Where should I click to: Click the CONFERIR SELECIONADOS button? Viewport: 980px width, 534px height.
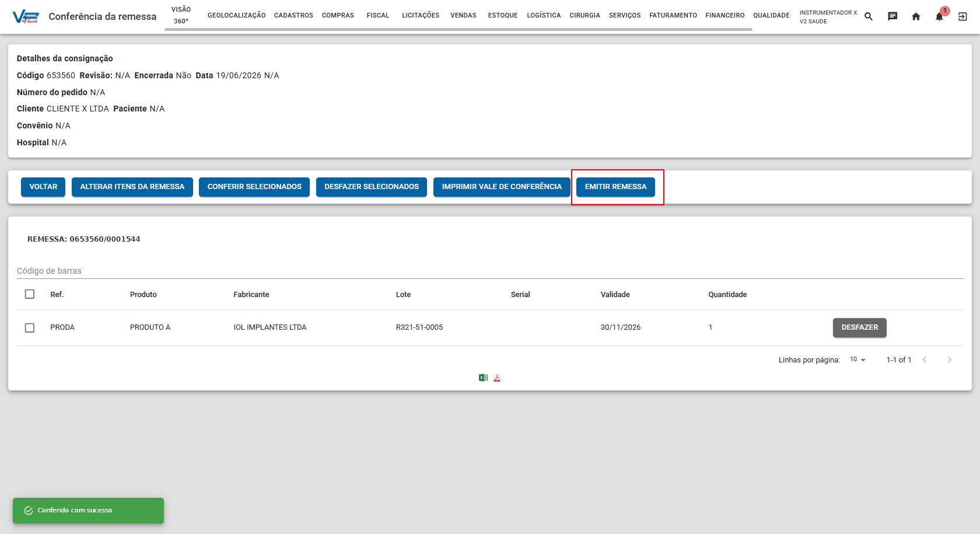coord(254,187)
